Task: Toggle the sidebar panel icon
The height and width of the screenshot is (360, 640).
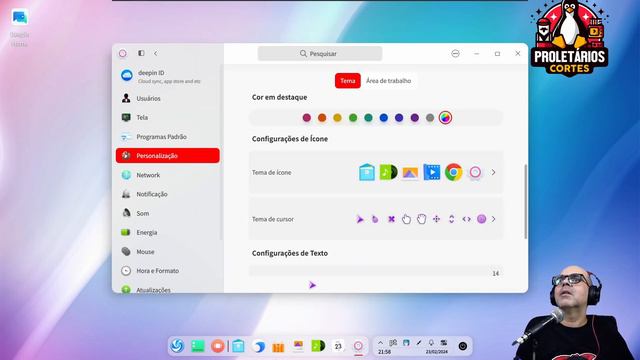Action: point(141,53)
